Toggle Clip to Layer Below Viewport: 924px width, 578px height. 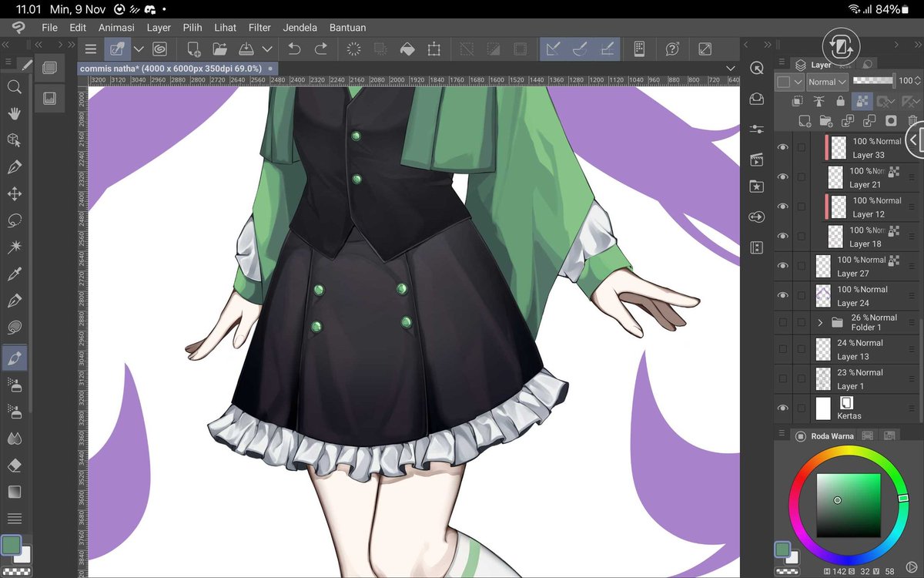[x=798, y=101]
